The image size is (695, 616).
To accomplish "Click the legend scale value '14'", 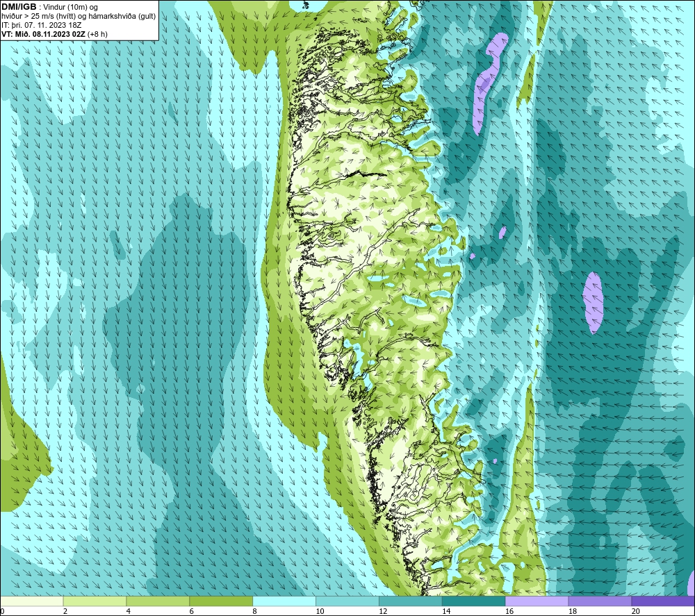I will pos(446,611).
